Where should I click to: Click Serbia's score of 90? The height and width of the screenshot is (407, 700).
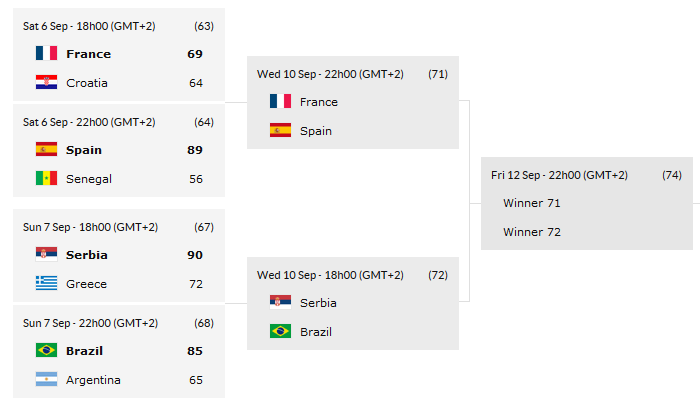tap(195, 255)
